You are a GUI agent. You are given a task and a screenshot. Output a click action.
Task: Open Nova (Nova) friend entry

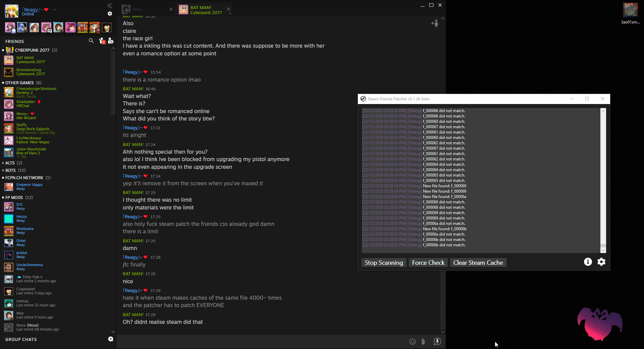[x=57, y=327]
